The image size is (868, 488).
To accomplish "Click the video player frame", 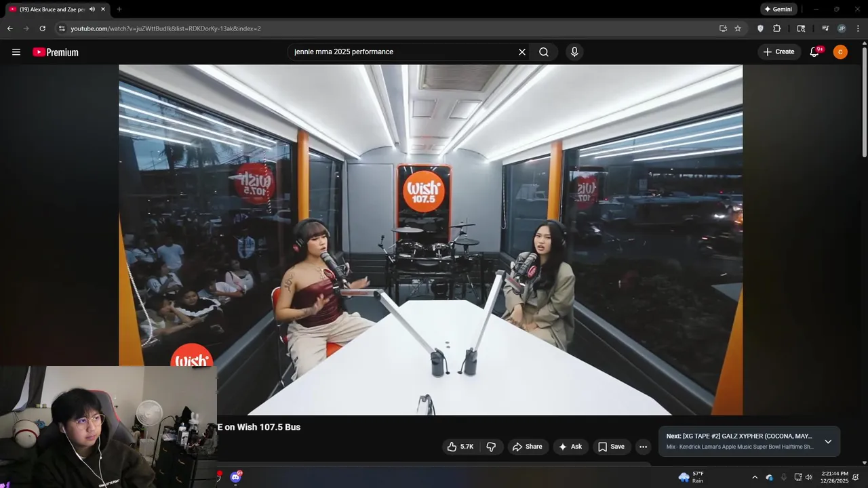I will [431, 240].
